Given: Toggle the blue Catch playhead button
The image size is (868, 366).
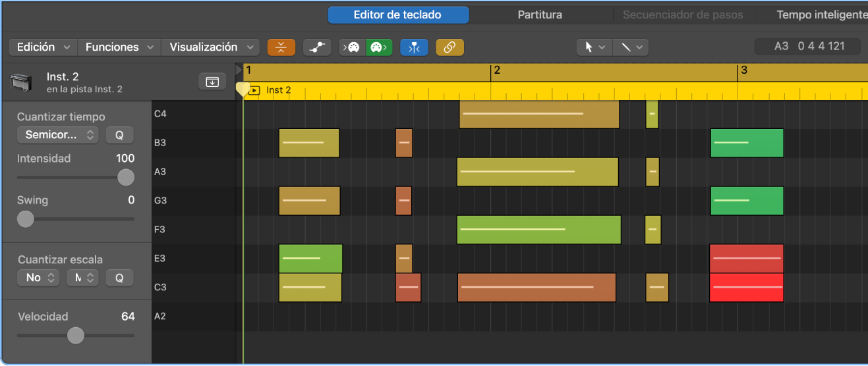Looking at the screenshot, I should tap(414, 47).
